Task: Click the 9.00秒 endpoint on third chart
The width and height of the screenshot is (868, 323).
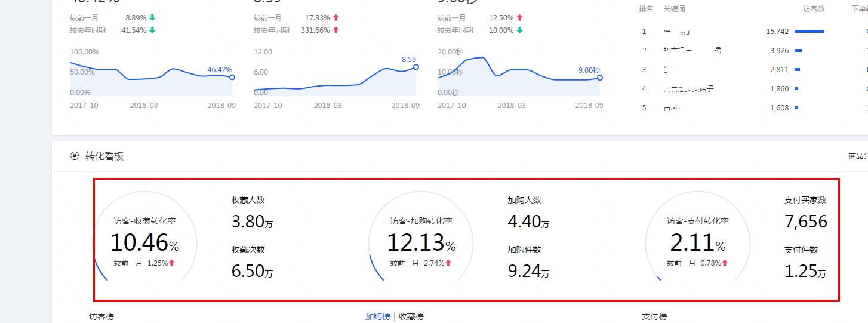Action: [600, 78]
